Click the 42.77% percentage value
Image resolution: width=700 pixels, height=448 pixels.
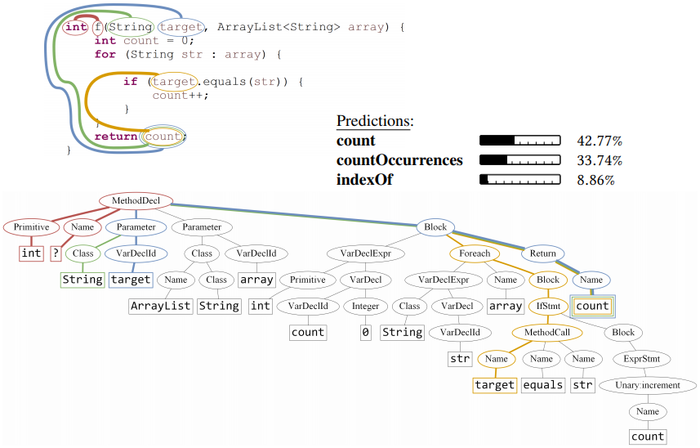pyautogui.click(x=599, y=141)
